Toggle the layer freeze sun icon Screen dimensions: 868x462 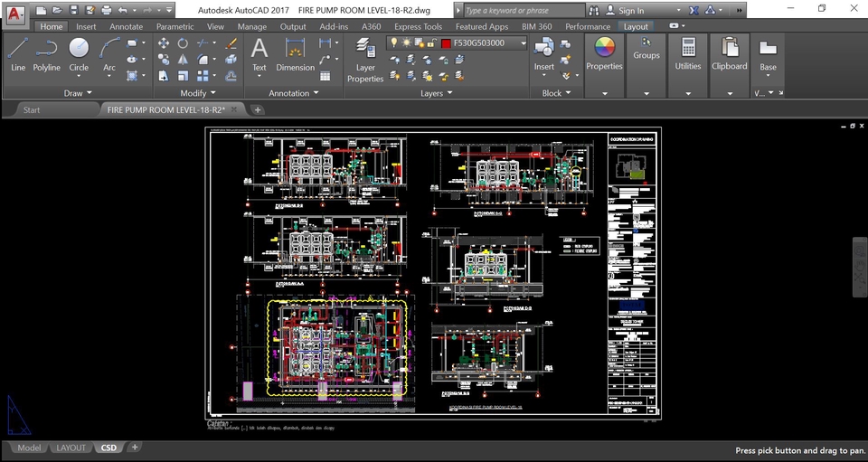407,42
